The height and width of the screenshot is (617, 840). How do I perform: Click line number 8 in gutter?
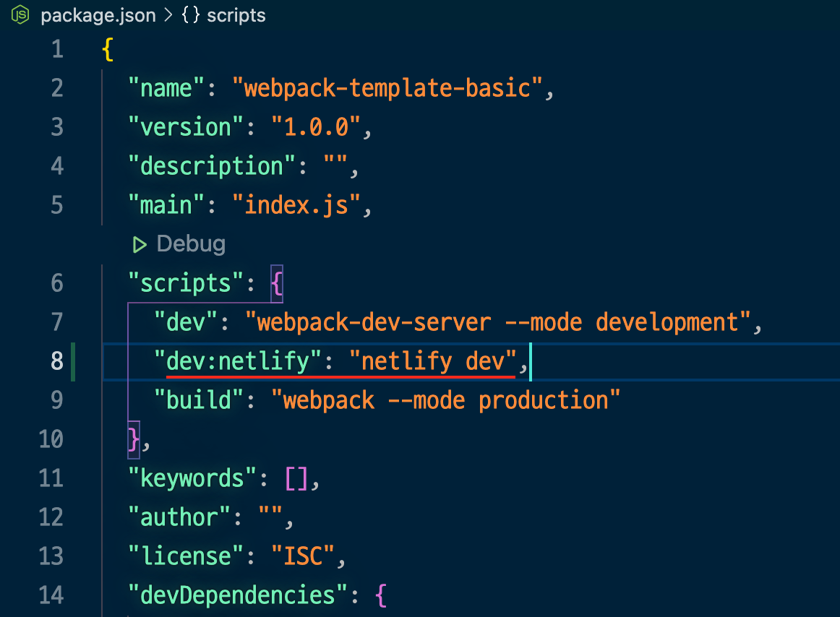[x=57, y=361]
